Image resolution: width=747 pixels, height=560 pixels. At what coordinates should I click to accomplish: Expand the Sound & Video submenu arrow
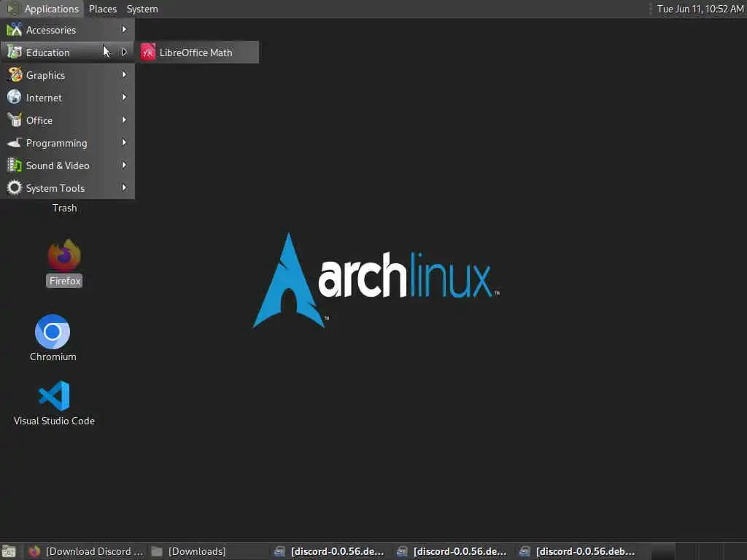coord(124,166)
